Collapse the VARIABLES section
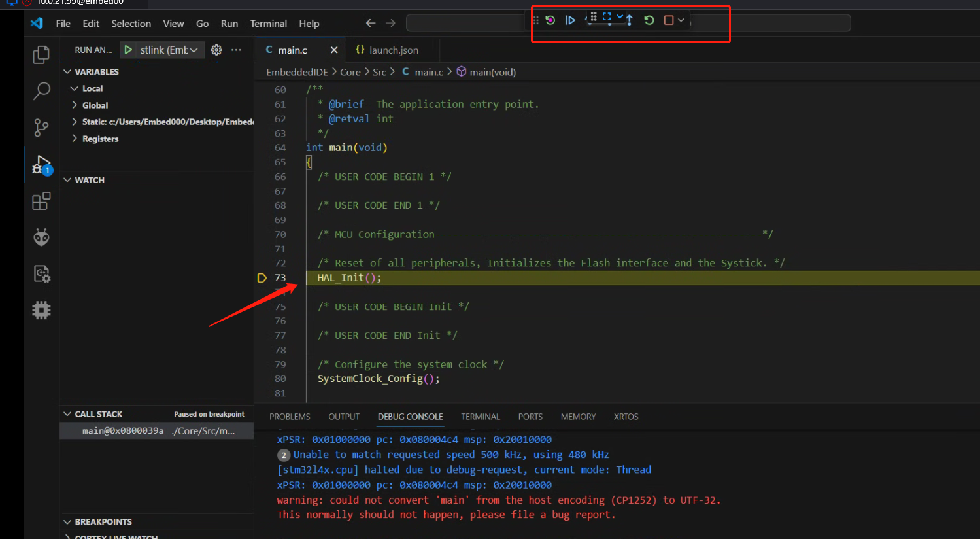This screenshot has height=539, width=980. click(67, 71)
